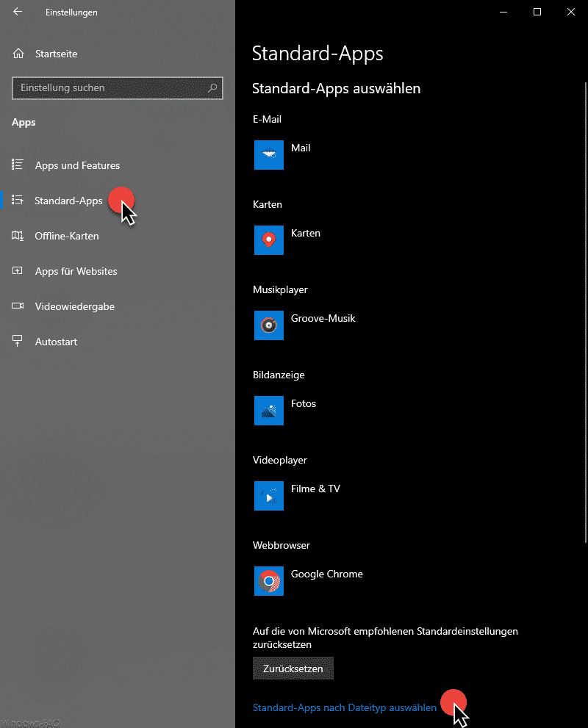Go back using the arrow icon
This screenshot has width=588, height=728.
click(18, 12)
